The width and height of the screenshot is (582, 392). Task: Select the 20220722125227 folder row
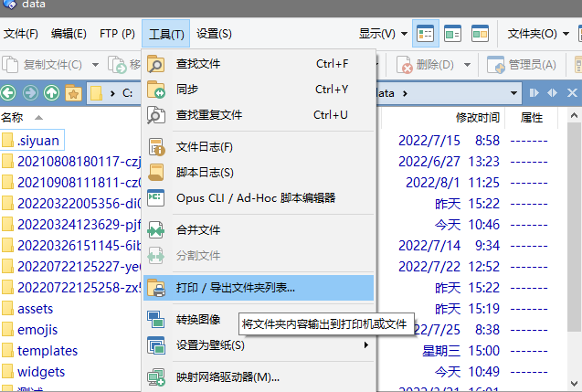(x=70, y=267)
